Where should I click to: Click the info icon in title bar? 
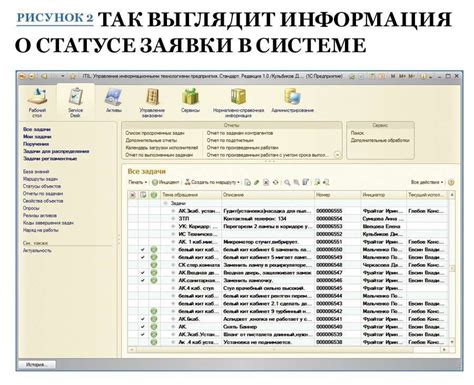[424, 76]
